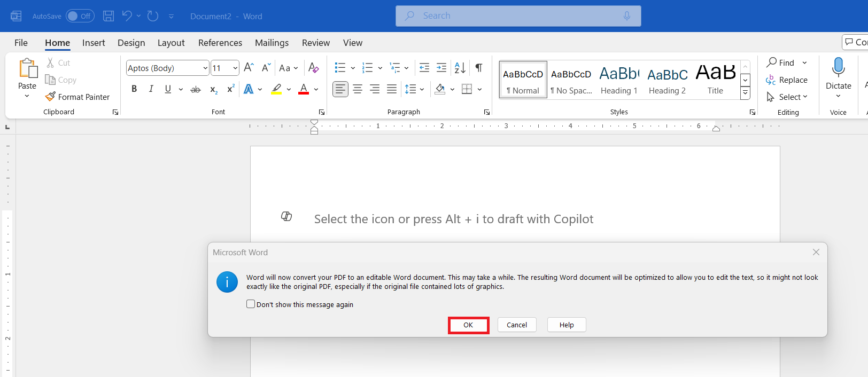The width and height of the screenshot is (868, 377).
Task: Apply Heading 1 style
Action: pos(619,80)
